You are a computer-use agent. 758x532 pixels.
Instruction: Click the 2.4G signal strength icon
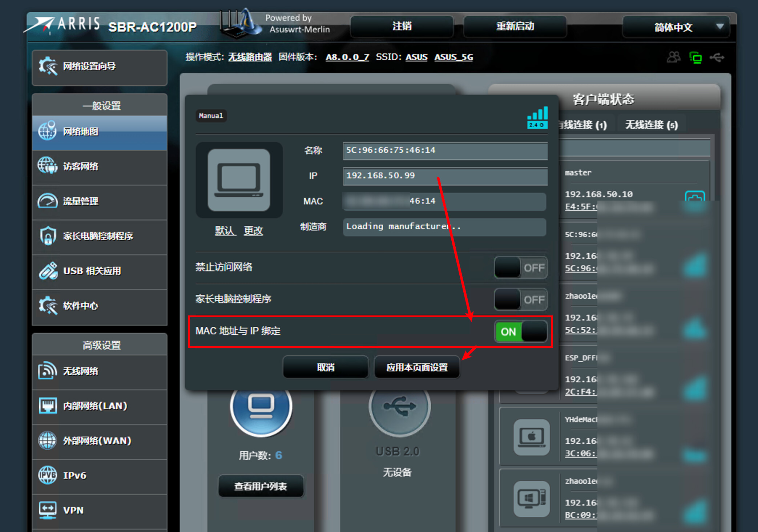(x=537, y=117)
